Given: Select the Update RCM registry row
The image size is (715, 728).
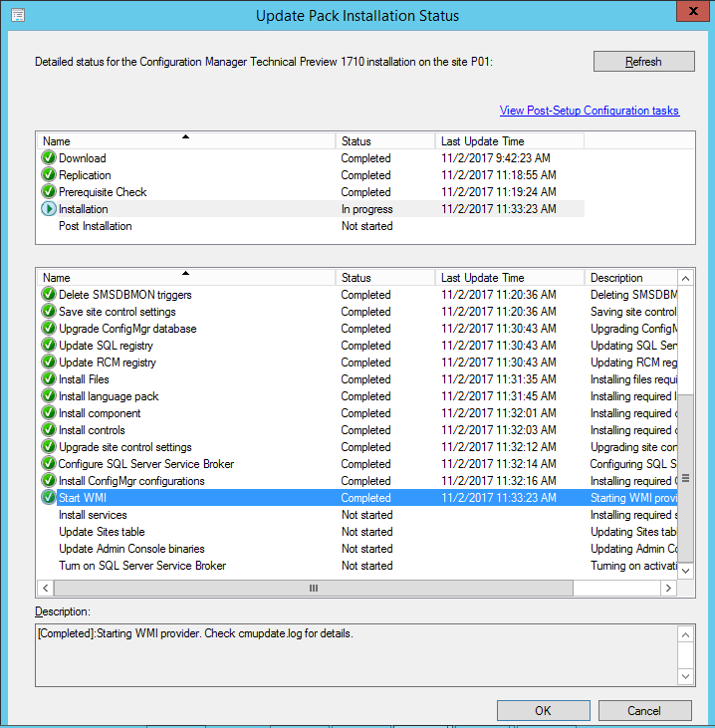Looking at the screenshot, I should [x=357, y=363].
